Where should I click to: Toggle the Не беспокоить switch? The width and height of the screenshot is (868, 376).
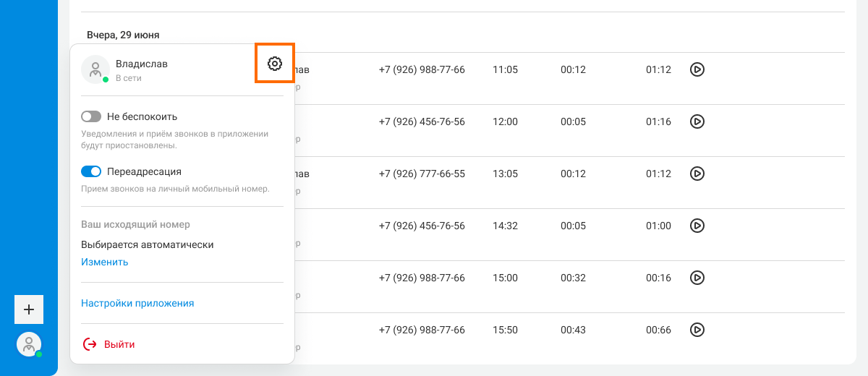(91, 116)
